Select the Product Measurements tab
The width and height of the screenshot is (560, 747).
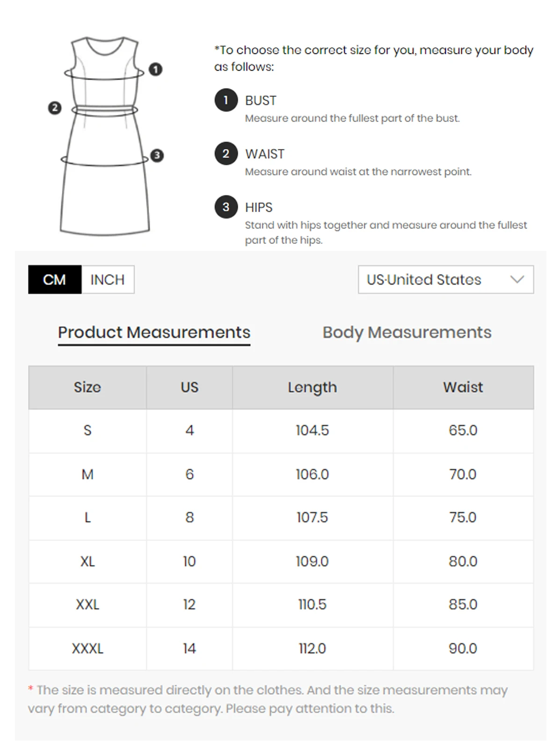pyautogui.click(x=154, y=333)
